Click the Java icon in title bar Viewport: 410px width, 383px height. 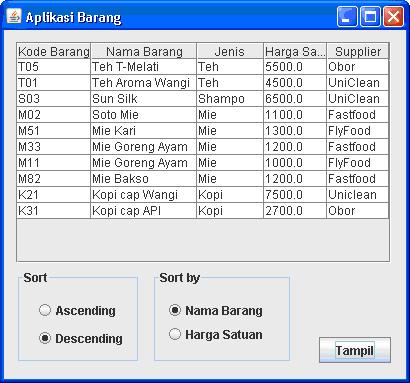14,16
